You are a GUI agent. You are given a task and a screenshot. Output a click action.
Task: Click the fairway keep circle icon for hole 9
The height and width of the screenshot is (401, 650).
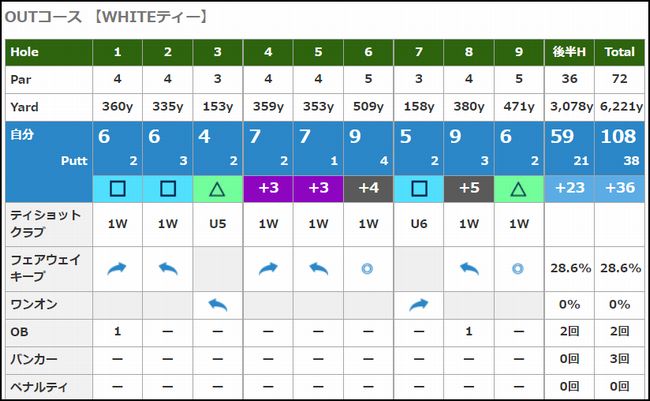click(x=518, y=268)
